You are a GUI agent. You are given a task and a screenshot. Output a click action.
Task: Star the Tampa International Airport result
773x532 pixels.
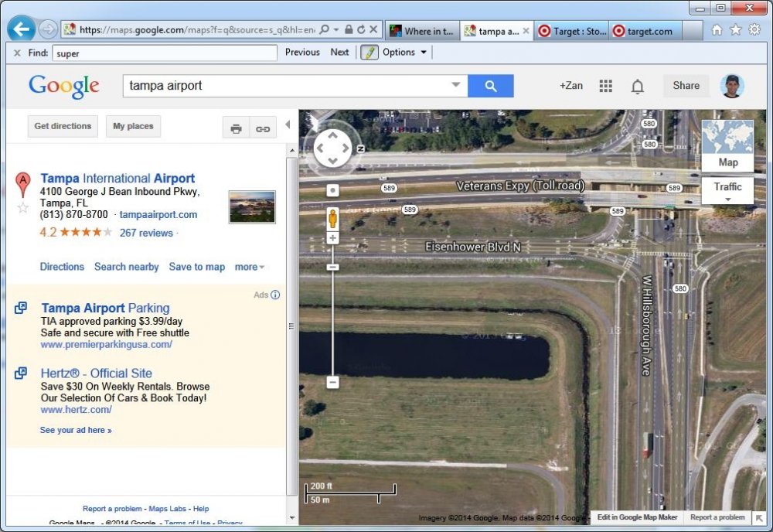pyautogui.click(x=22, y=207)
